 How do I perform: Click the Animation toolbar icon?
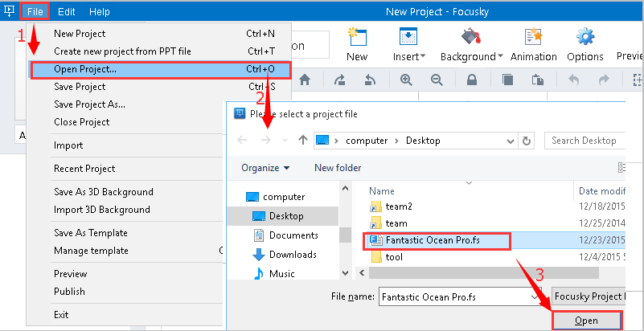coord(534,44)
